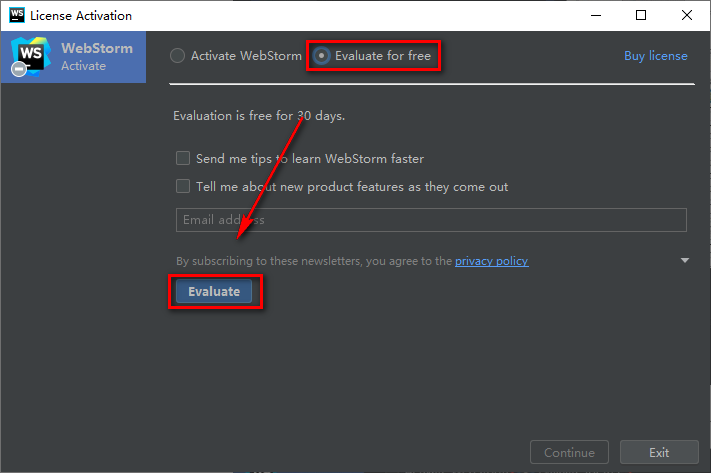711x473 pixels.
Task: Select the Activate WebStorm radio button
Action: pos(178,56)
